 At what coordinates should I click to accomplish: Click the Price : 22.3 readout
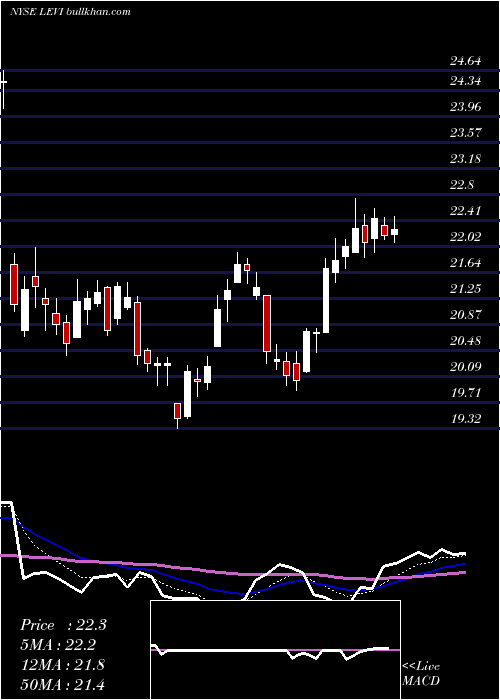pos(63,625)
